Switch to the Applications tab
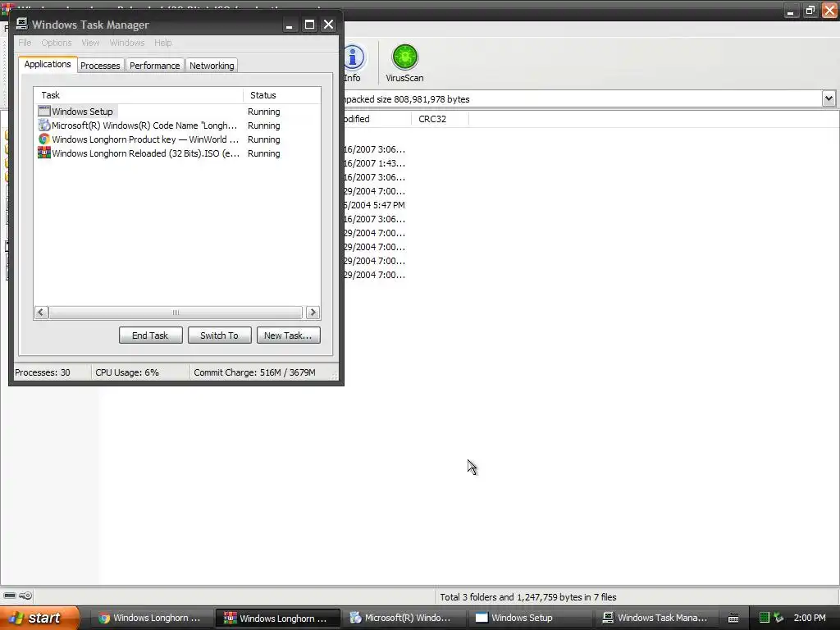Screen dimensions: 840x630 48,64
